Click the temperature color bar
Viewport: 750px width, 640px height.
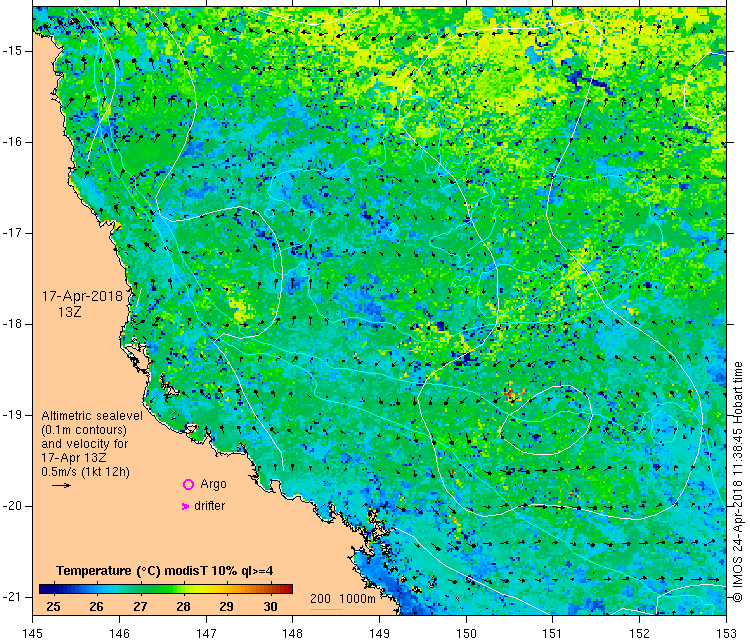166,589
